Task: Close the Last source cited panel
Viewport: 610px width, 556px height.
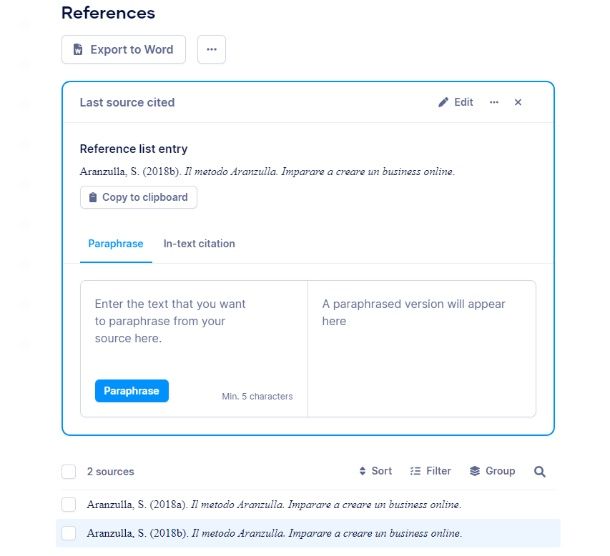Action: click(x=517, y=102)
